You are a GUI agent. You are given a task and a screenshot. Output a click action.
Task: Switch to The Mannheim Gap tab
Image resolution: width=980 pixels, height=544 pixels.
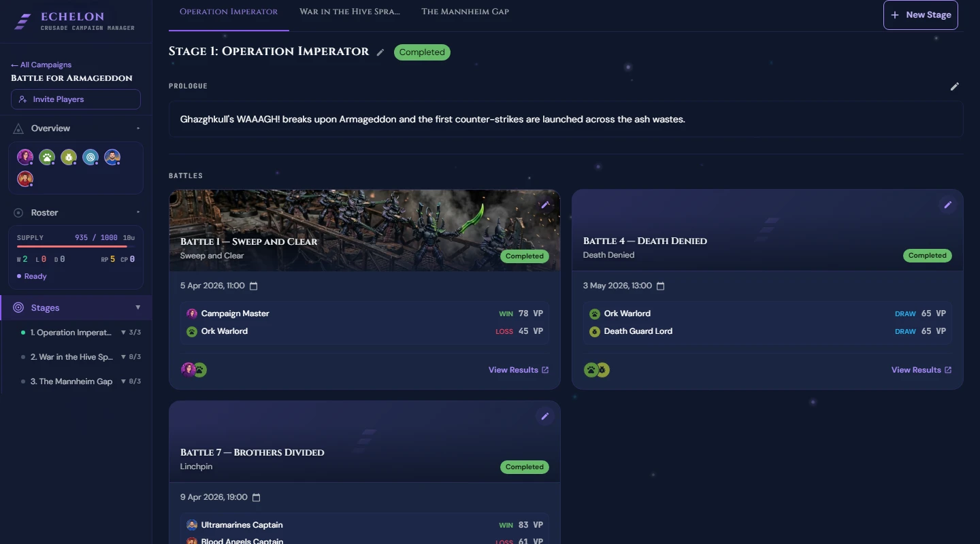coord(465,12)
